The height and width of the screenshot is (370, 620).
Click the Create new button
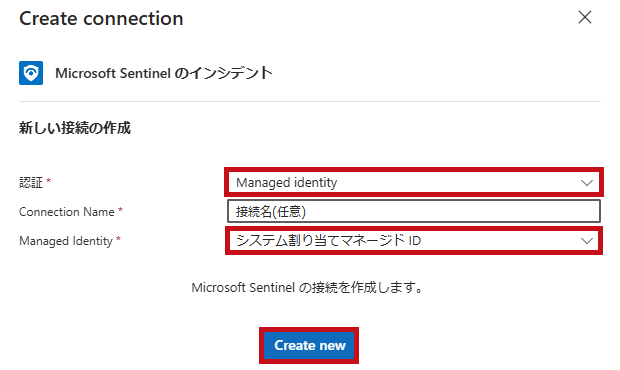pyautogui.click(x=309, y=345)
